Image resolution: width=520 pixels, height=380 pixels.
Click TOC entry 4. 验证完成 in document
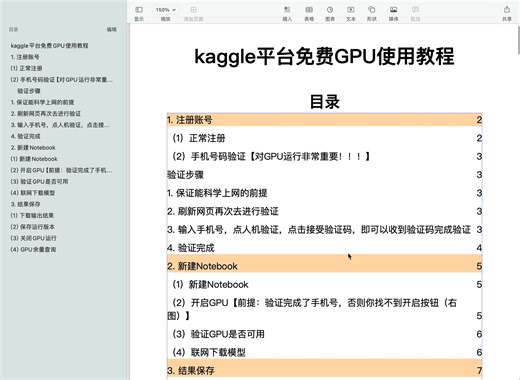(x=324, y=248)
